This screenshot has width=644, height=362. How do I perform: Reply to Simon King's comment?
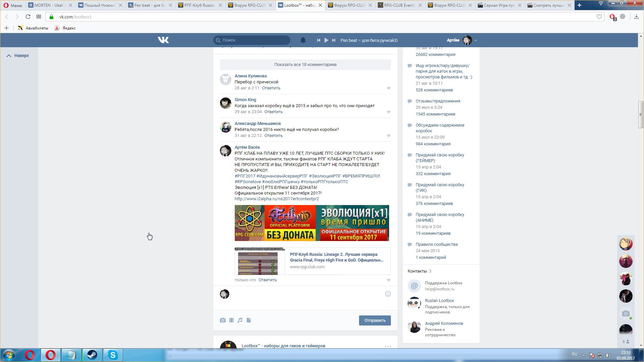274,112
